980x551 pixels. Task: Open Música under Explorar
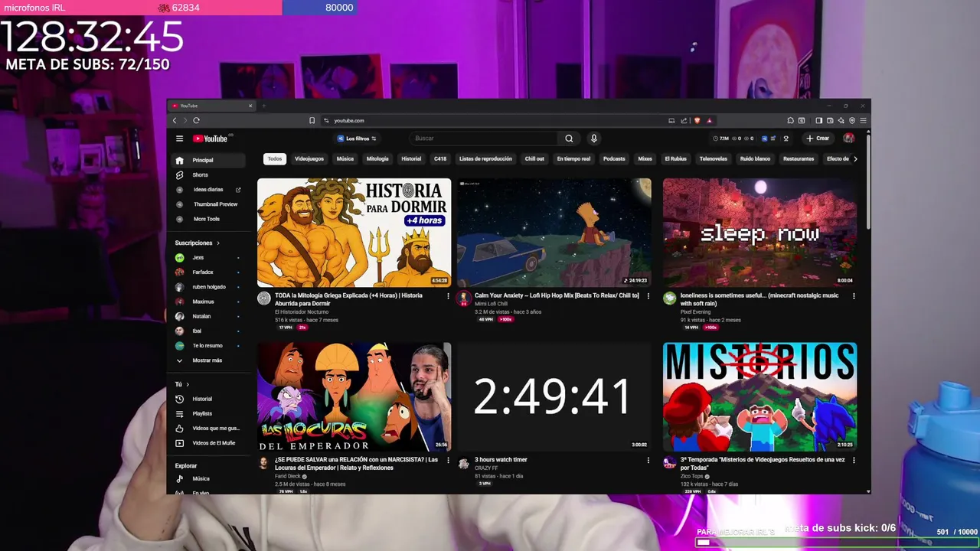209,479
